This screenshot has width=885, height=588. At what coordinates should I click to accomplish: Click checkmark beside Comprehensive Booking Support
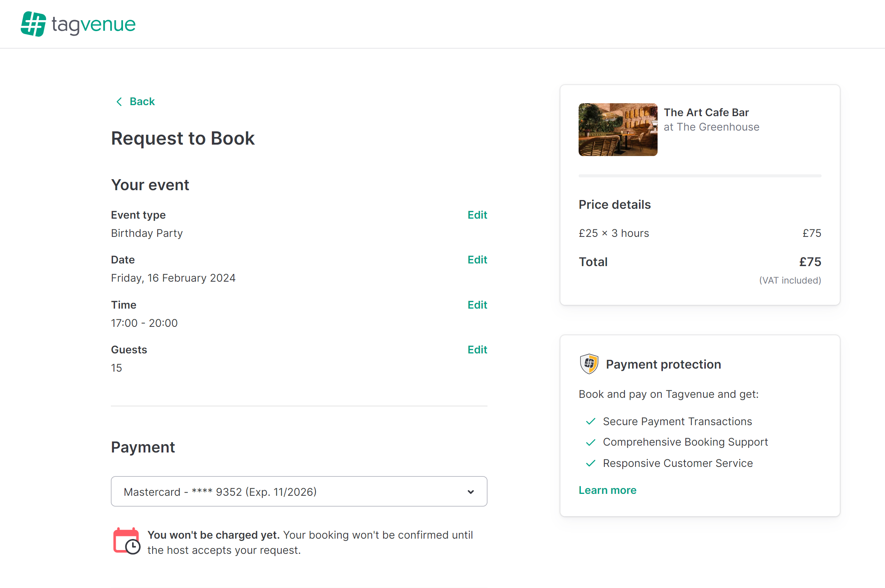(x=590, y=442)
